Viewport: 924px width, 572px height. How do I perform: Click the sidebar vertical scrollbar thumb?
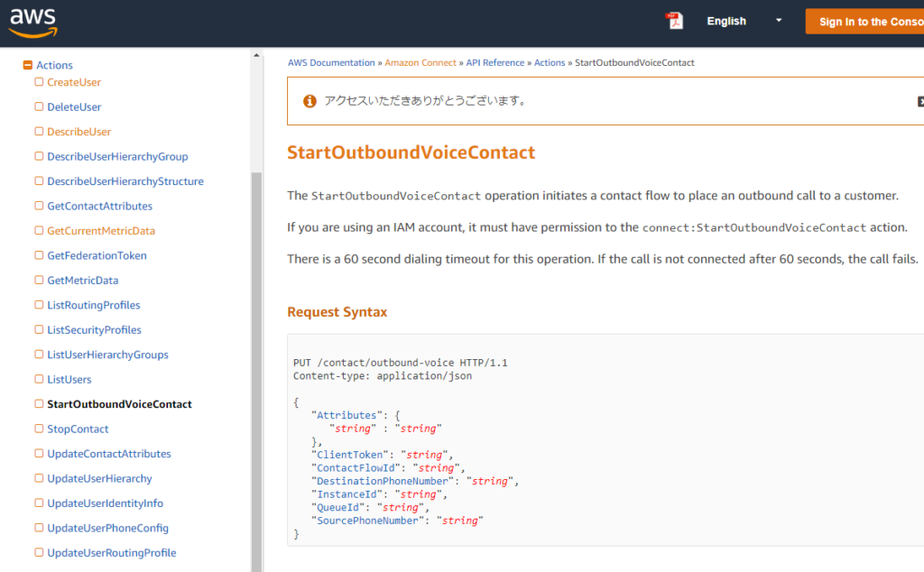point(256,372)
